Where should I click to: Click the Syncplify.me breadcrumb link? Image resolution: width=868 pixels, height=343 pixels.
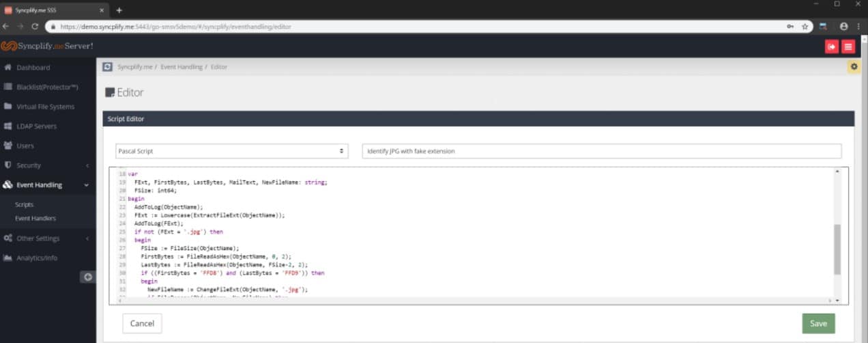(x=135, y=67)
